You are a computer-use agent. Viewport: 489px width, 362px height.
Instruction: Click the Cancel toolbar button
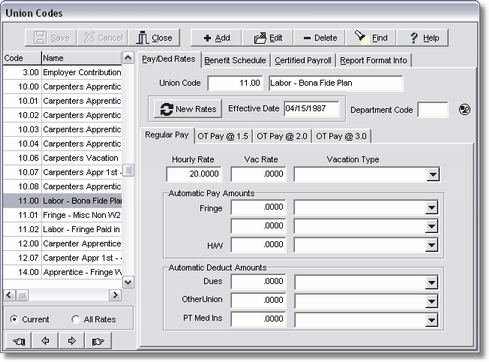[103, 38]
